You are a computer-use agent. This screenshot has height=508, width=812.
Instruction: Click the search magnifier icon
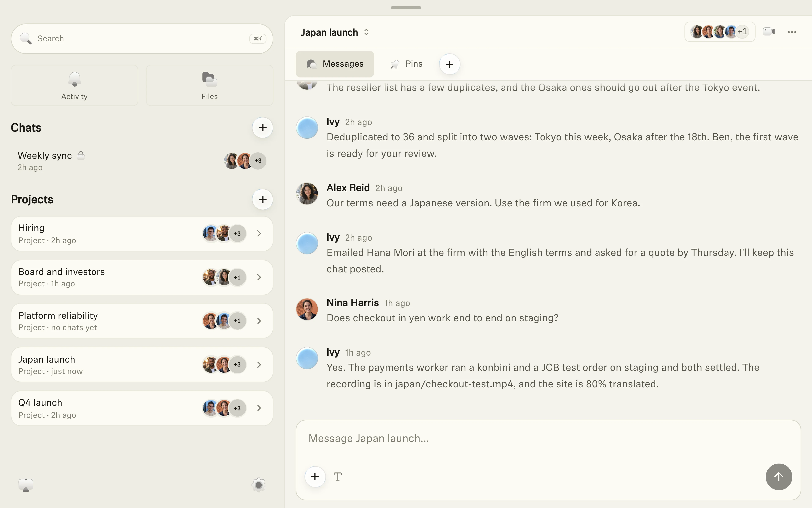point(26,39)
